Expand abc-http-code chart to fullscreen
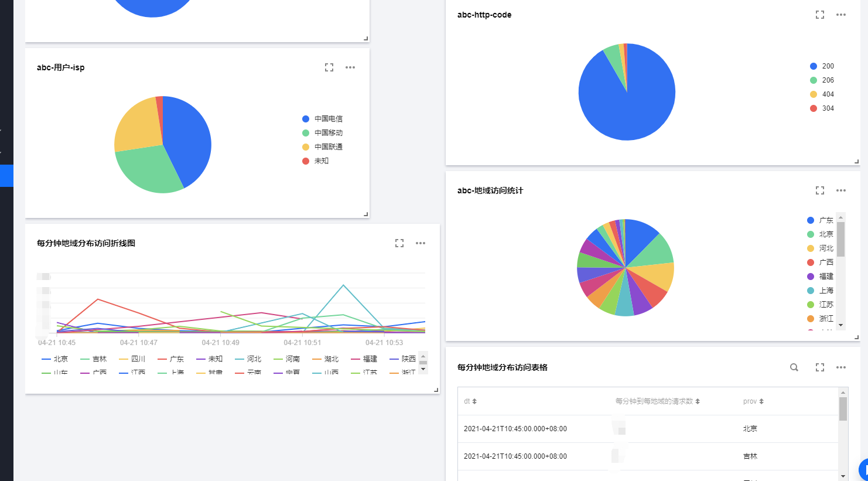Viewport: 868px width, 481px height. click(820, 15)
